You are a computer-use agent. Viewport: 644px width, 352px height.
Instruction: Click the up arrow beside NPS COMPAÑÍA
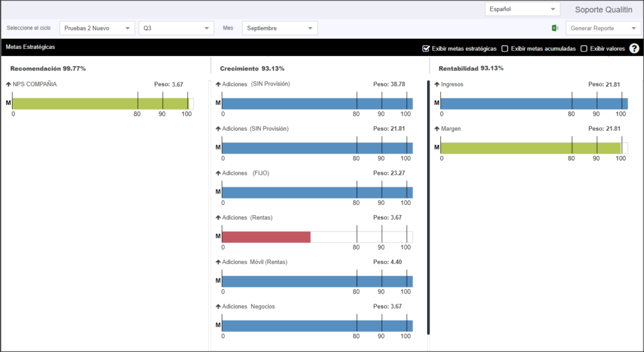pos(8,84)
